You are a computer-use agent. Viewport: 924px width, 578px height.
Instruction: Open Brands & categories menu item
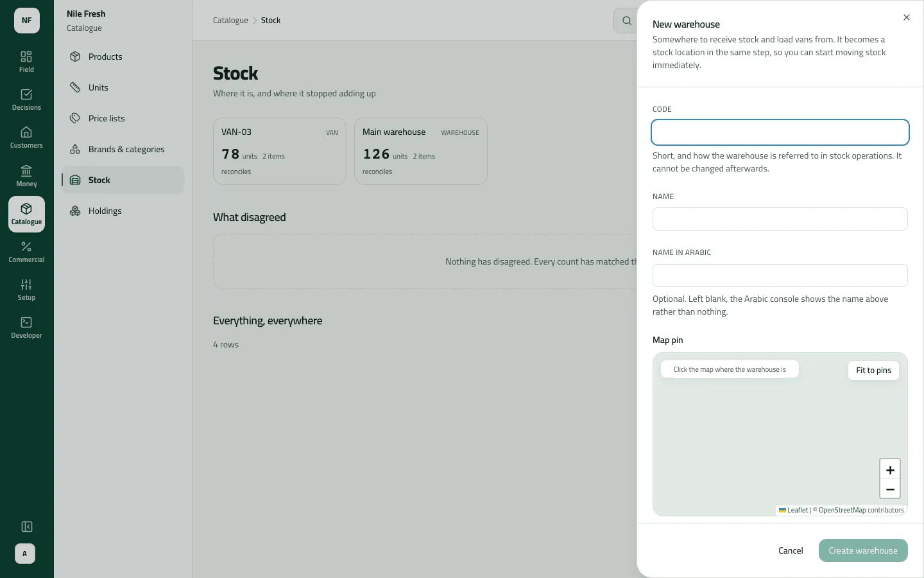[123, 149]
